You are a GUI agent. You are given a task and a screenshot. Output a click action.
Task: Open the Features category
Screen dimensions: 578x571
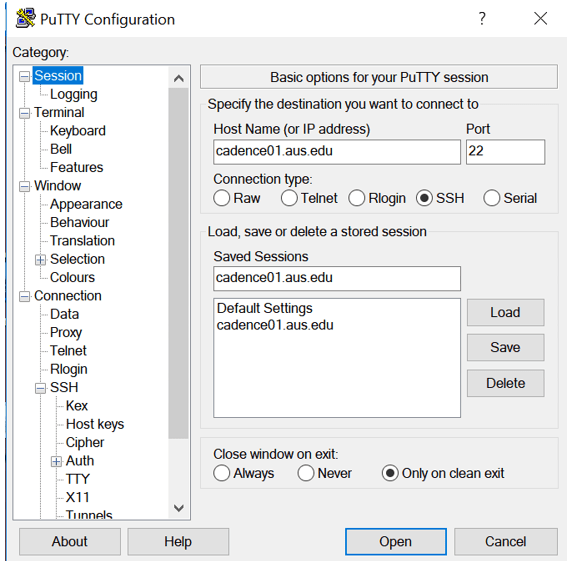pyautogui.click(x=77, y=167)
